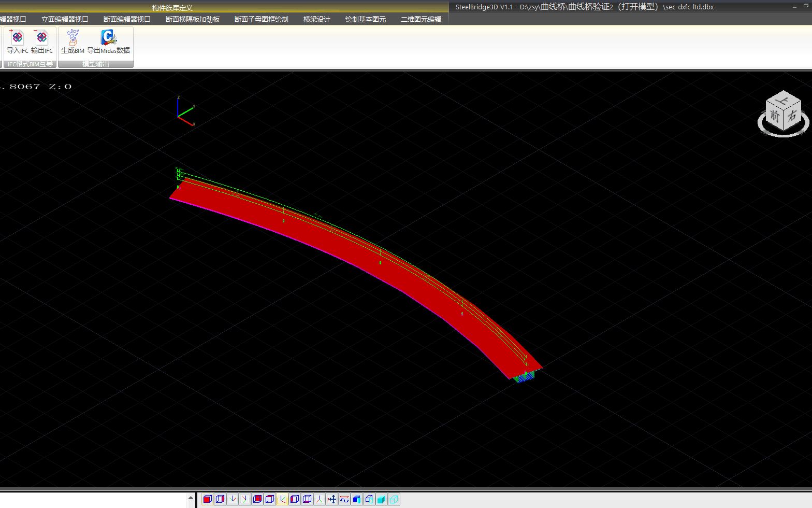Click the XYZ coordinate axis gizmo

point(185,111)
